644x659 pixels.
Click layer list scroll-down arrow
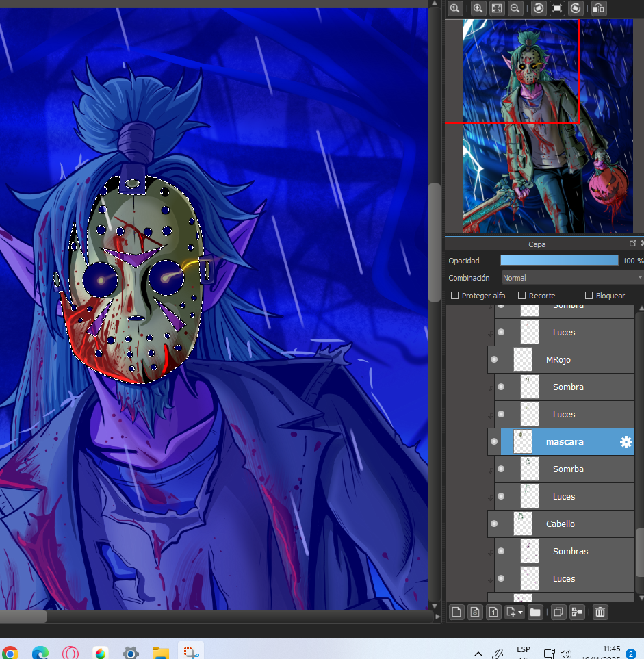tap(641, 597)
